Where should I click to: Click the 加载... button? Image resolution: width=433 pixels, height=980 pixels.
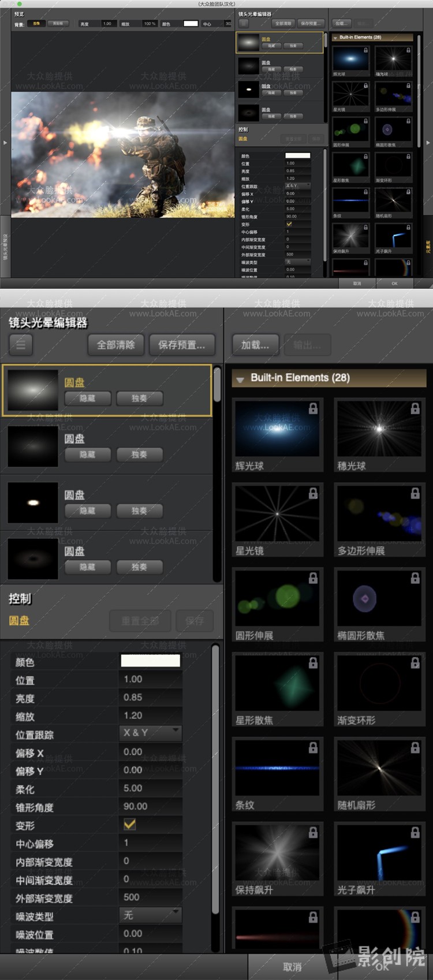(x=255, y=345)
